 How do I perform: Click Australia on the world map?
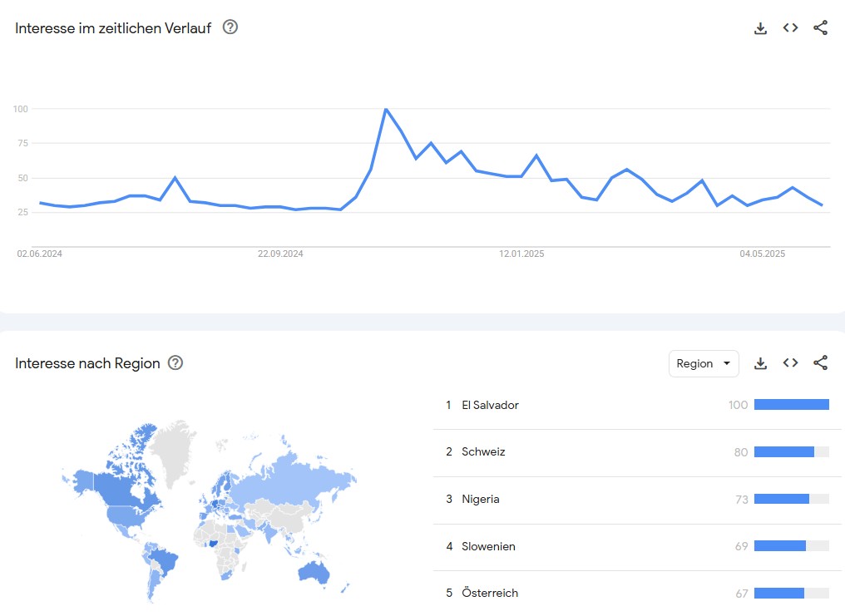313,573
